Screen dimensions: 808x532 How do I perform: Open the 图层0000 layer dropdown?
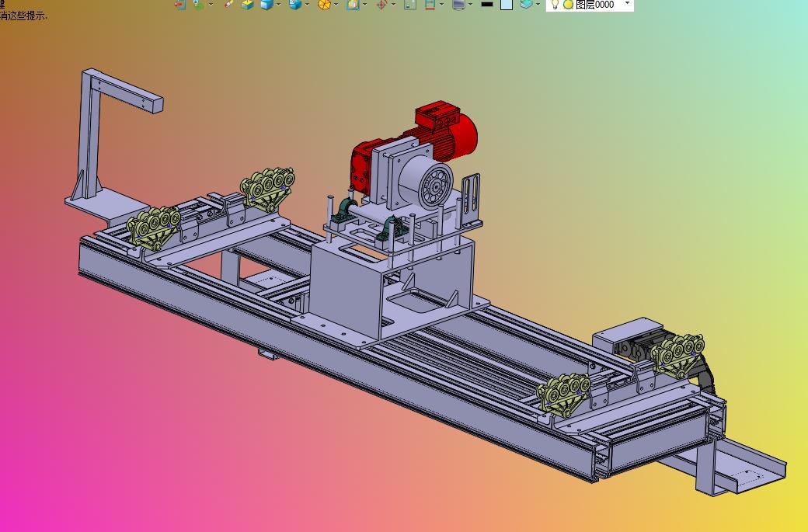627,4
